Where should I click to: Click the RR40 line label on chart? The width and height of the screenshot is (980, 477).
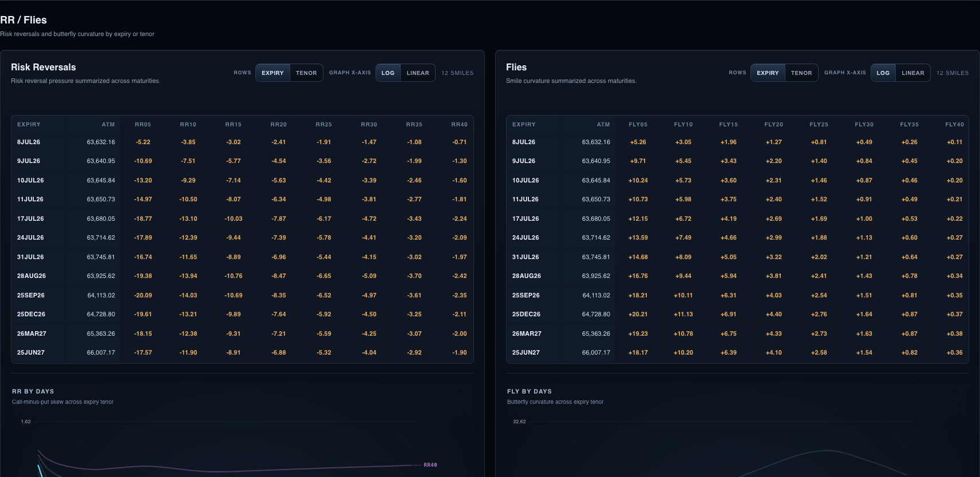pyautogui.click(x=430, y=465)
